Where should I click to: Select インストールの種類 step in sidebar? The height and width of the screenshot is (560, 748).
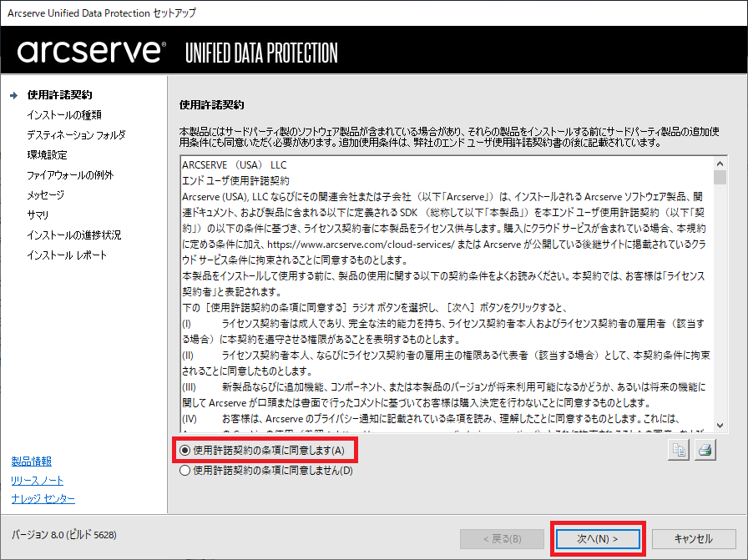pos(64,115)
